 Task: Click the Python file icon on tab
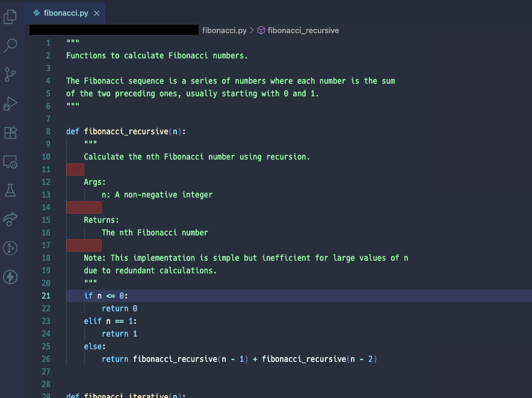(37, 13)
